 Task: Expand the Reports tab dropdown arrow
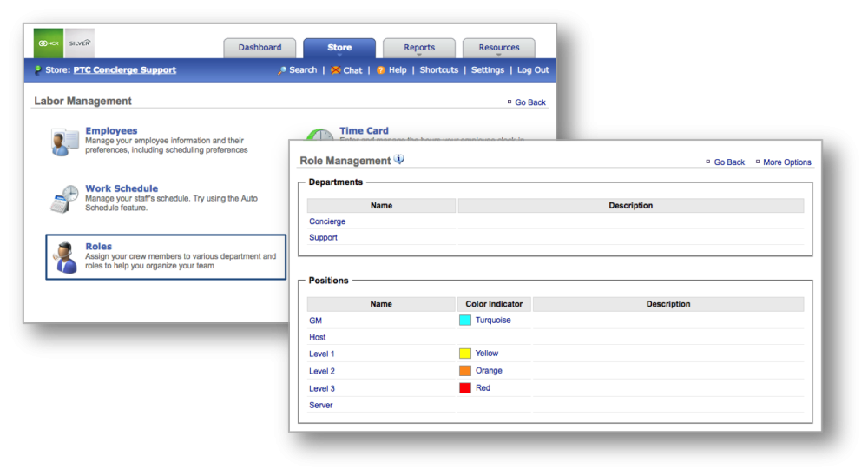pos(419,55)
